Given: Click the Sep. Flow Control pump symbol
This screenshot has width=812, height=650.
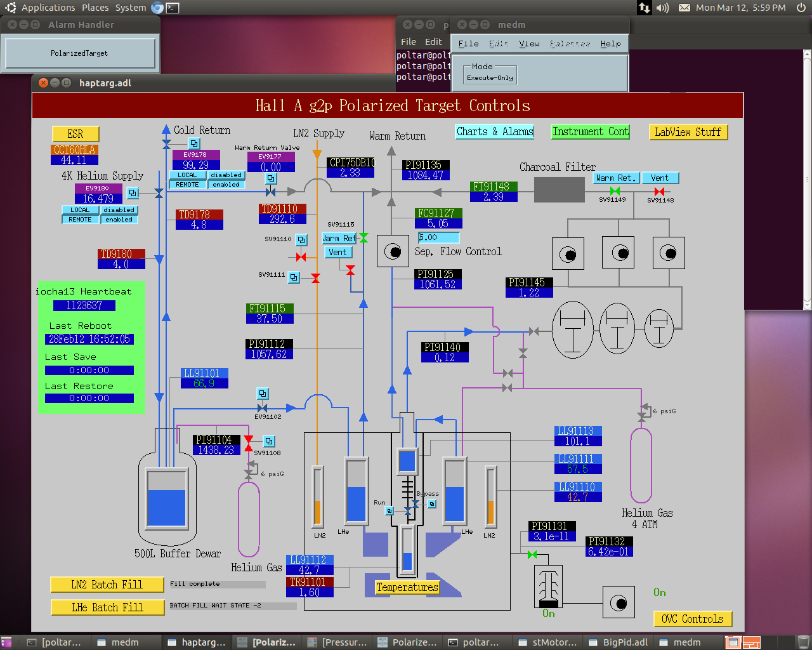Looking at the screenshot, I should tap(393, 251).
